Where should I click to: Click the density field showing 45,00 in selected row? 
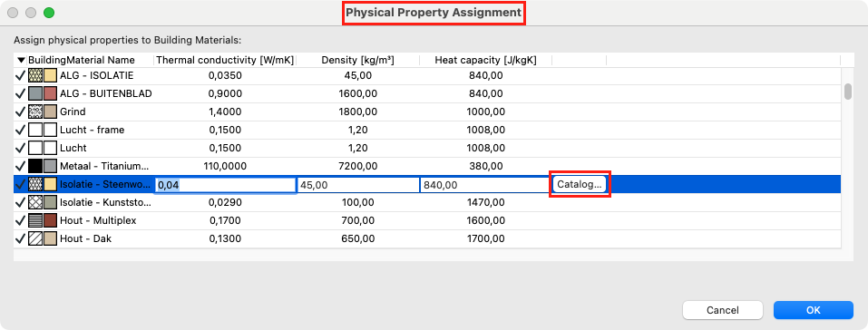point(358,185)
